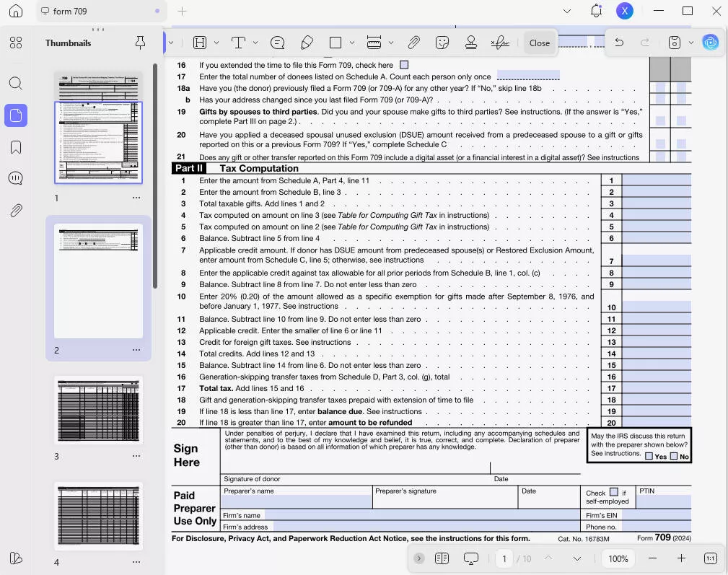Expand the save options dropdown arrow
This screenshot has height=575, width=728.
click(690, 43)
